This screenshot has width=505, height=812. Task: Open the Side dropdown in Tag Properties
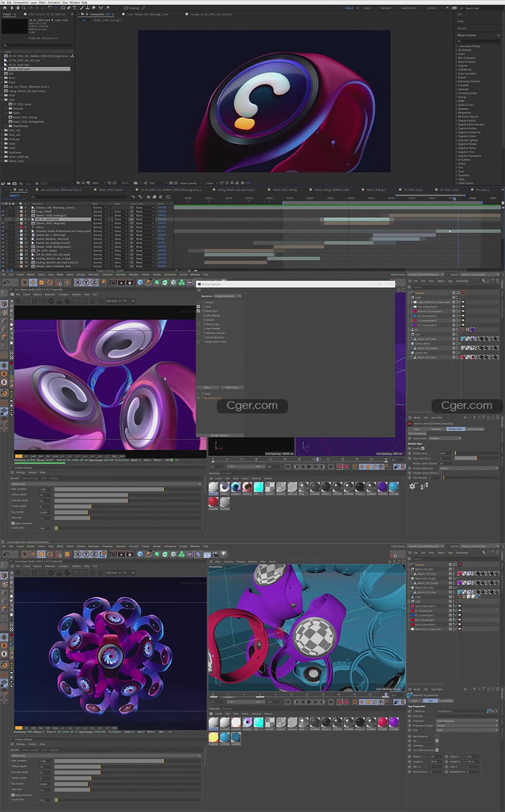click(467, 730)
